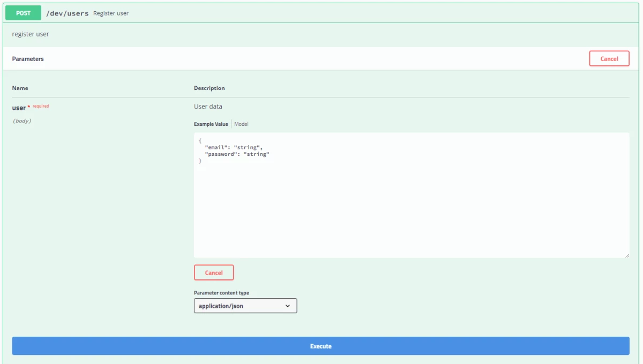Click the user parameter name
Viewport: 643px width, 364px height.
pyautogui.click(x=19, y=108)
